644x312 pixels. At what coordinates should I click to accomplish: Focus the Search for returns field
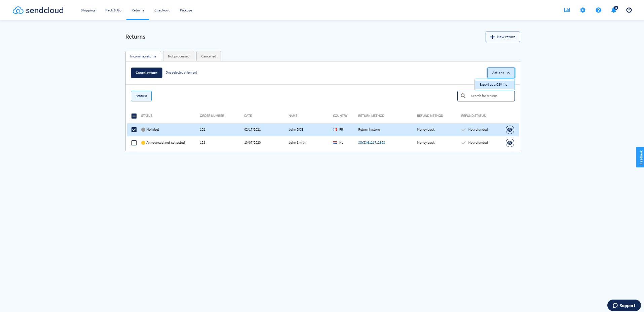(x=486, y=96)
